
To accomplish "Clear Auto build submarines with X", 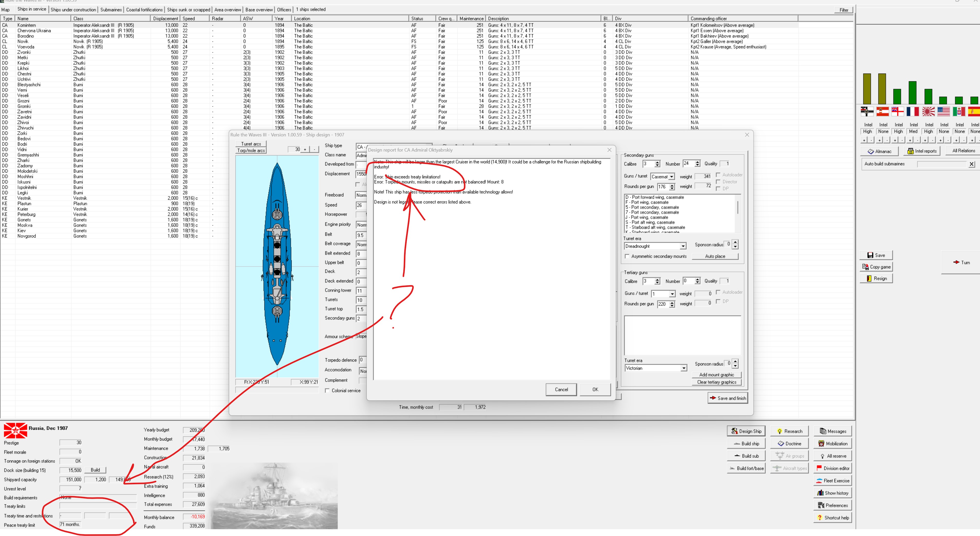I will pyautogui.click(x=972, y=164).
